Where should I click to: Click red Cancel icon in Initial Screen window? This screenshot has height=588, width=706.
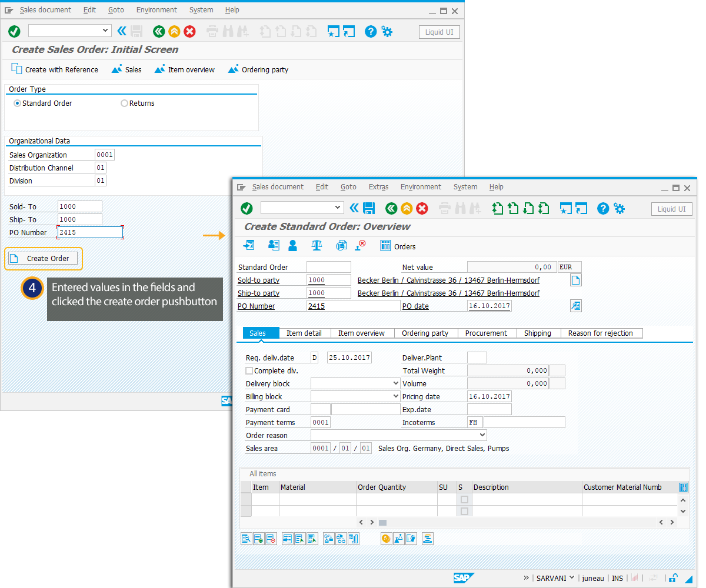(x=189, y=31)
